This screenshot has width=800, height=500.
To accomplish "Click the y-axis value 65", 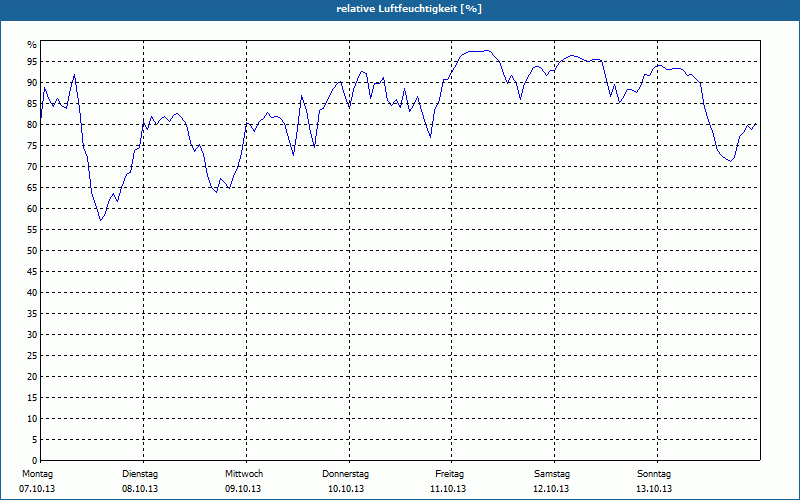I will (32, 188).
